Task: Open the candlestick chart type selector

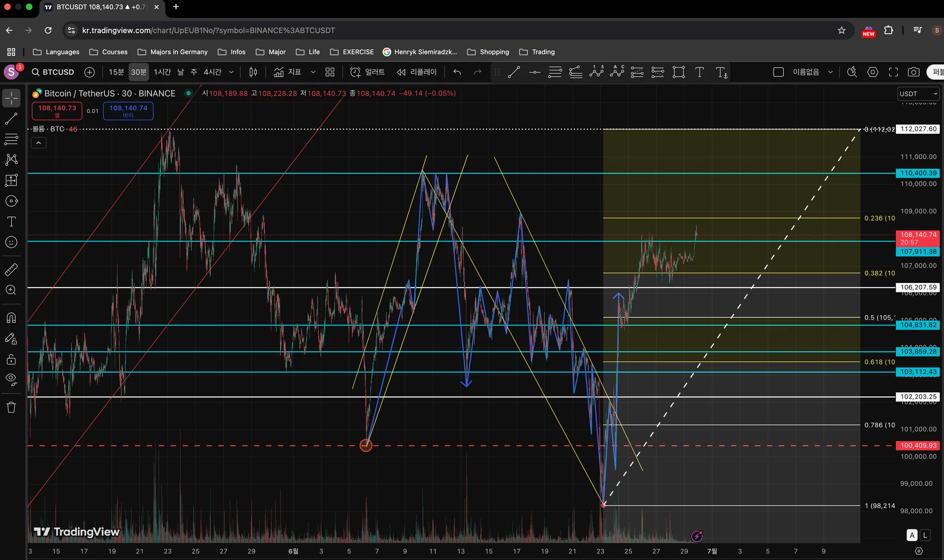Action: tap(253, 72)
